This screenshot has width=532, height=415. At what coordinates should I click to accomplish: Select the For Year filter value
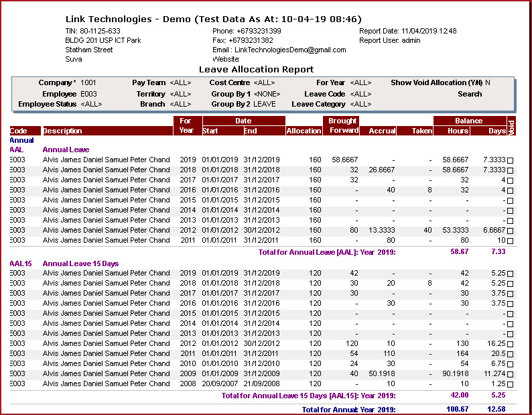pyautogui.click(x=360, y=83)
